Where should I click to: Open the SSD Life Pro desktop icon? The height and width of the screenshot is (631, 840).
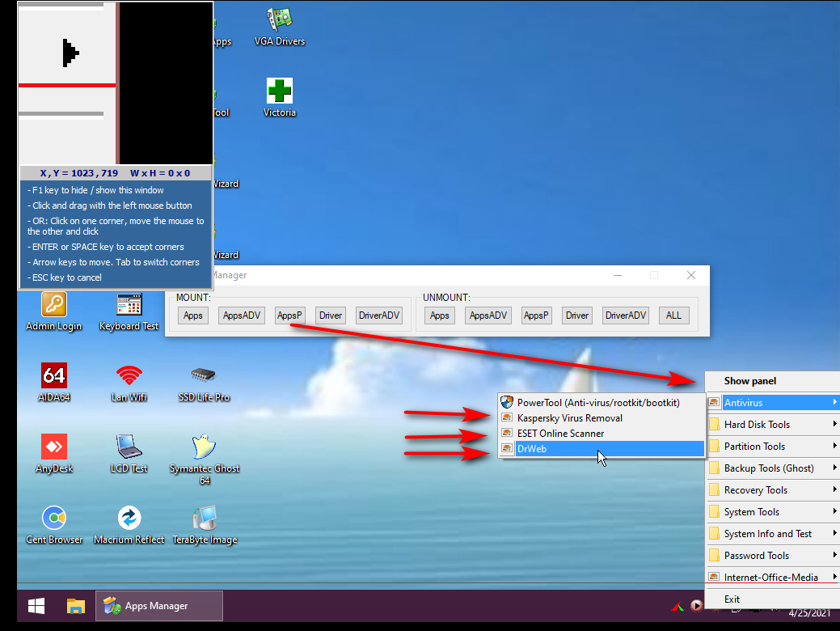pos(204,383)
